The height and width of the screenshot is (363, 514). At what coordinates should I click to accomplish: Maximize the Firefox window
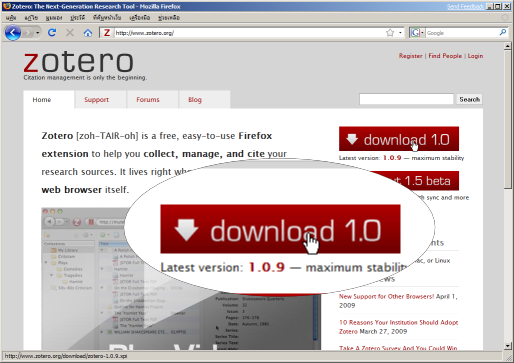[x=498, y=6]
